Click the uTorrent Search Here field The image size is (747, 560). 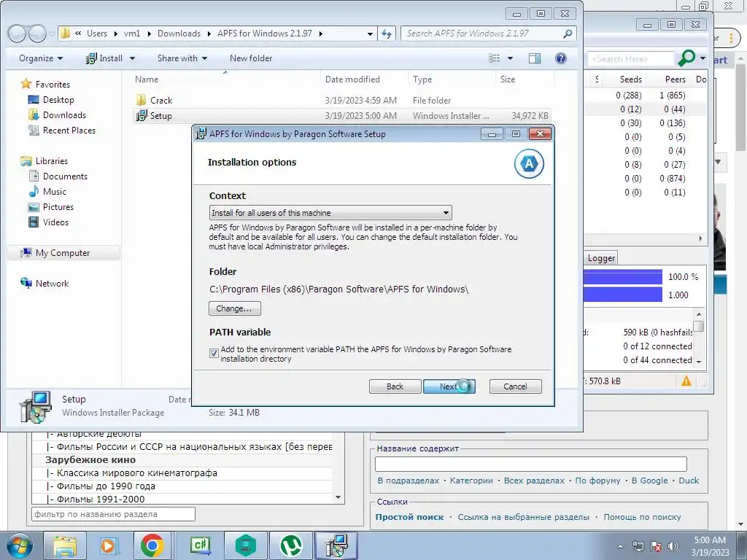630,58
